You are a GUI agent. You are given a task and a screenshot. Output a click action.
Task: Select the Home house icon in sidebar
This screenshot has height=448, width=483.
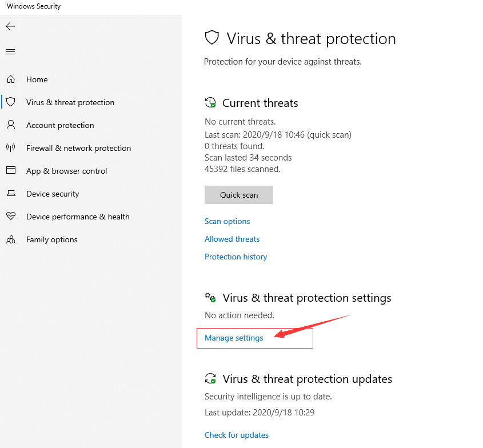click(11, 79)
